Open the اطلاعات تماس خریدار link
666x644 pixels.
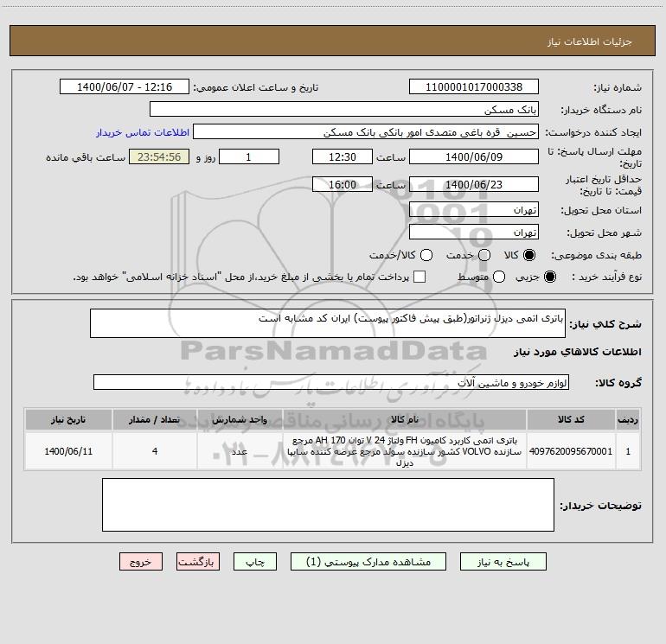(x=143, y=132)
